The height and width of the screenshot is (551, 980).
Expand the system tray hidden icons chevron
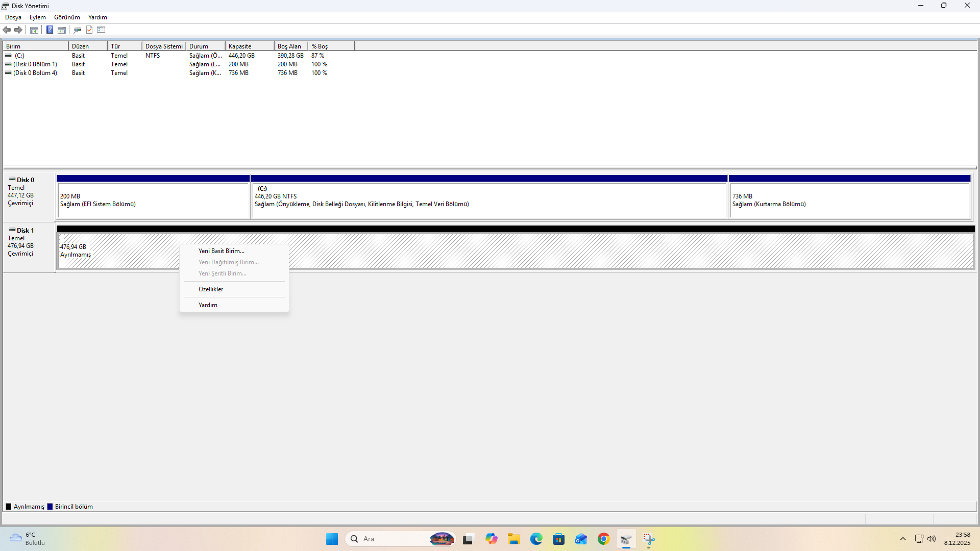coord(902,539)
